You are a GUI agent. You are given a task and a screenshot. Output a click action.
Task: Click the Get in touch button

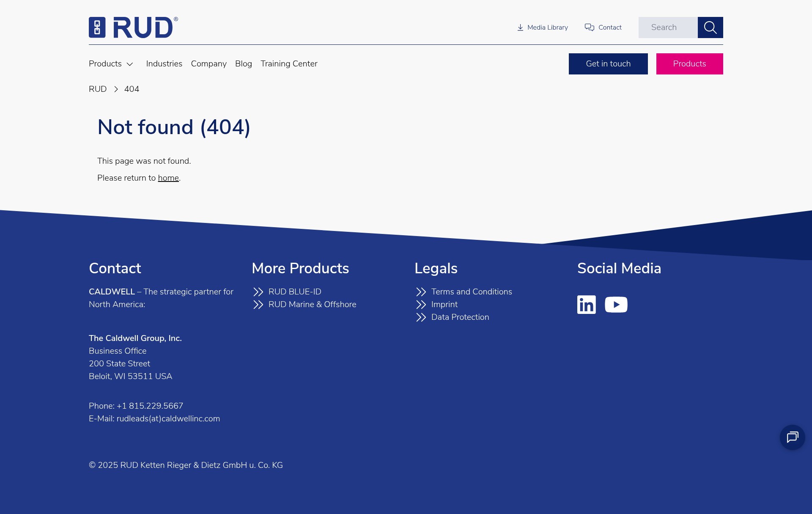[608, 64]
